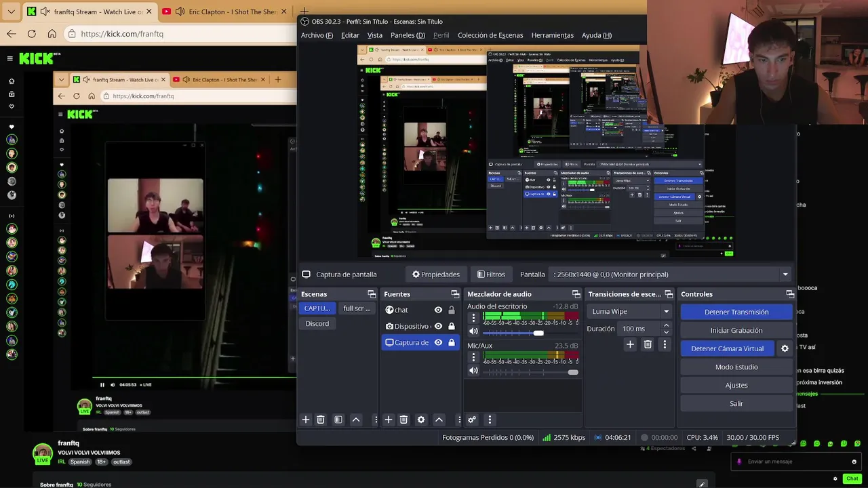Image resolution: width=868 pixels, height=488 pixels.
Task: Delete selected scene with Escenas trash icon
Action: 321,420
